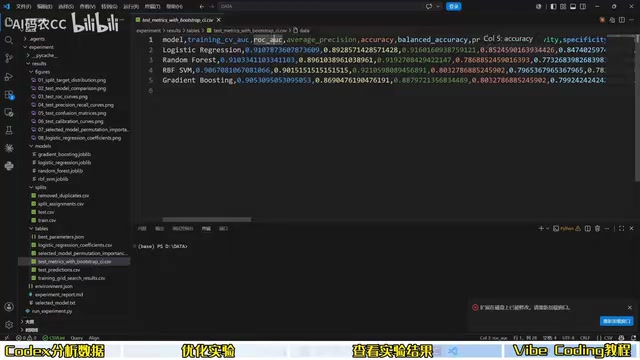The height and width of the screenshot is (360, 640).
Task: Dismiss the extension-changed notification
Action: pyautogui.click(x=630, y=307)
